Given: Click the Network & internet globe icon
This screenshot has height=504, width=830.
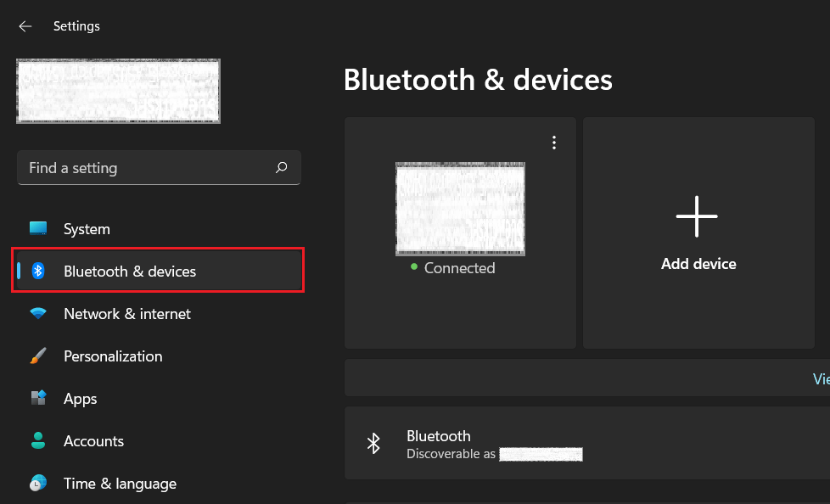Looking at the screenshot, I should click(x=37, y=313).
